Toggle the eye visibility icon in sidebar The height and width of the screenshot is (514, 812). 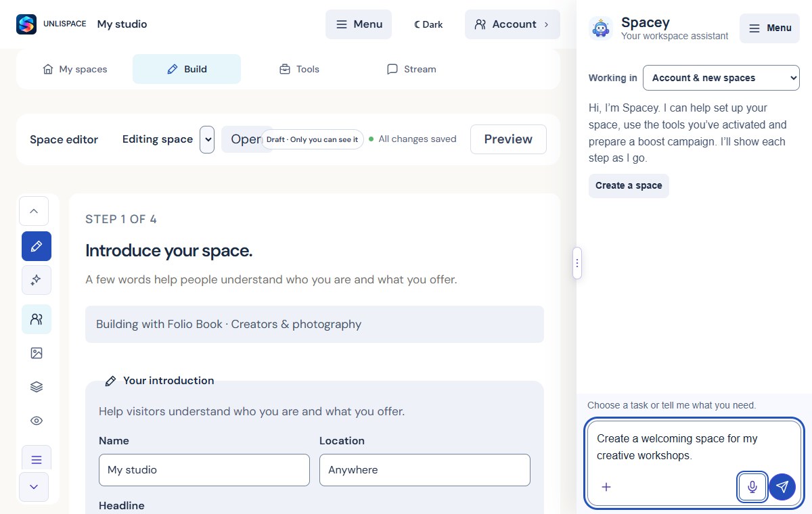(x=37, y=421)
